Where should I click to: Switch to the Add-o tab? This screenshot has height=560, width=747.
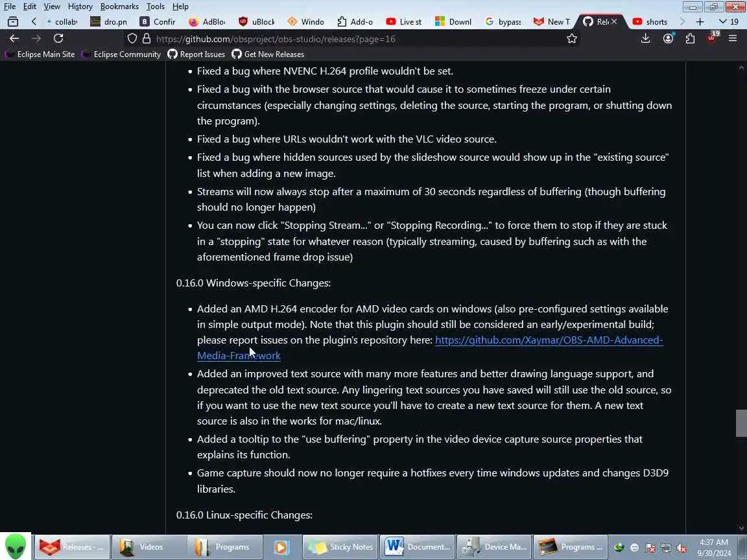[355, 22]
